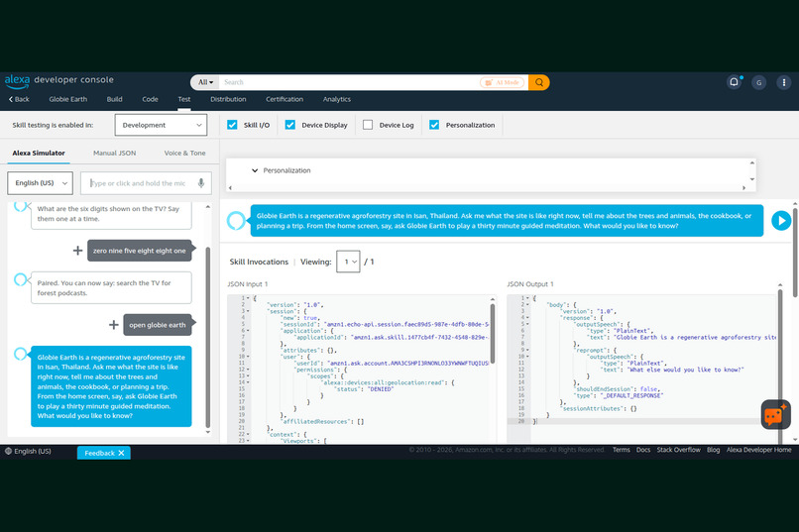799x532 pixels.
Task: Click the globe language icon in footer
Action: [8, 451]
